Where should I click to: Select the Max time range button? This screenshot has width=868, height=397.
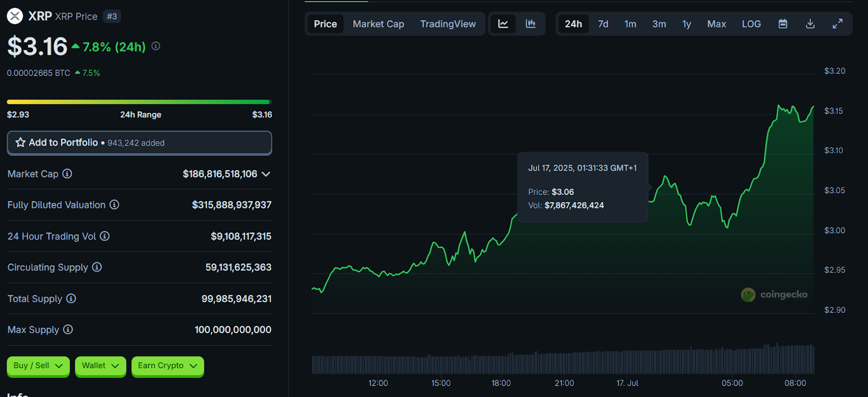(716, 24)
